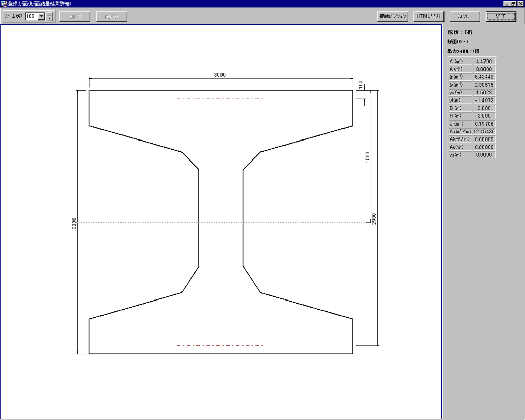525x420 pixels.
Task: Click the 前 (previous) hand-icon button
Action: 74,16
